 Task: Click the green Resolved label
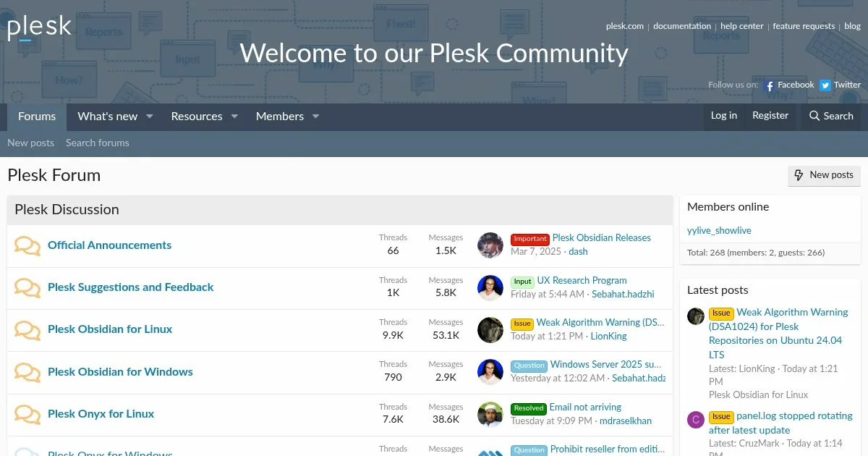[x=529, y=408]
